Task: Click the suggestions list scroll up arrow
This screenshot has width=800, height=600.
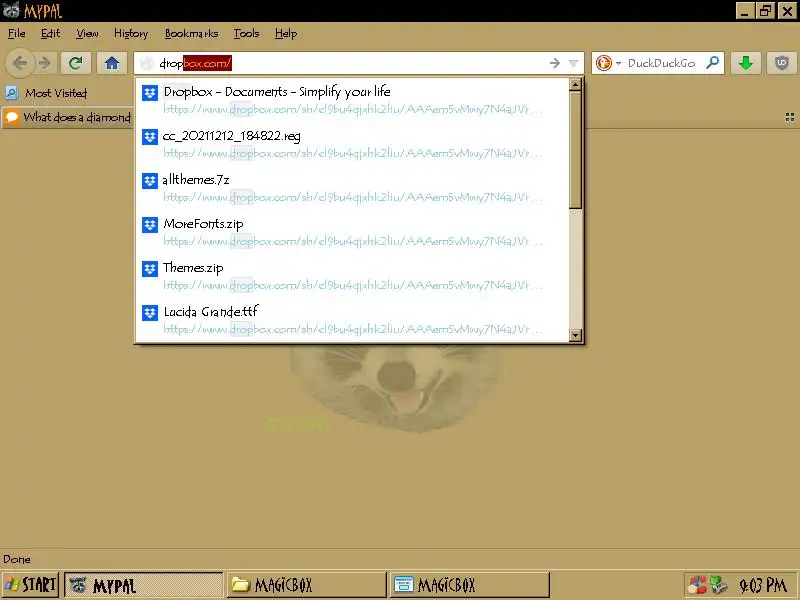Action: (575, 85)
